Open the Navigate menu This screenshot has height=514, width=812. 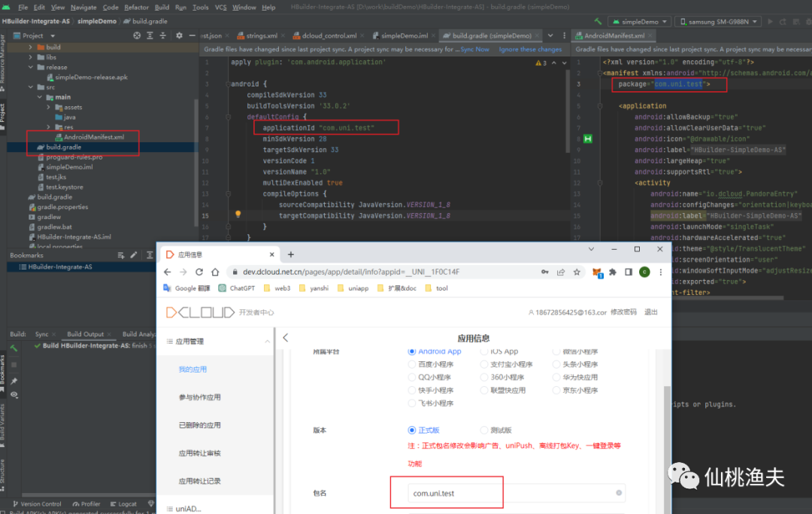point(83,8)
